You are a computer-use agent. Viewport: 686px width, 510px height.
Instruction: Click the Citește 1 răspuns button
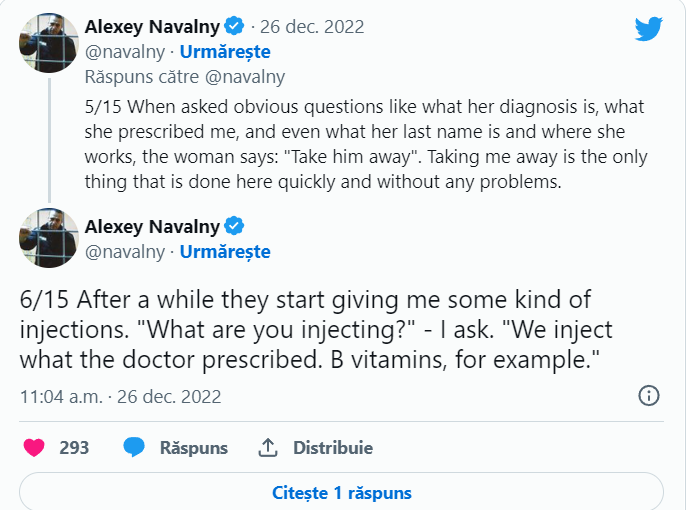click(341, 493)
